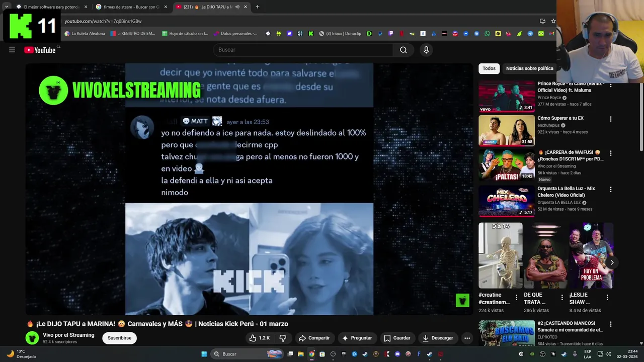Open the DE QUE TRATA short
Screen dimensions: 644x362
546,255
